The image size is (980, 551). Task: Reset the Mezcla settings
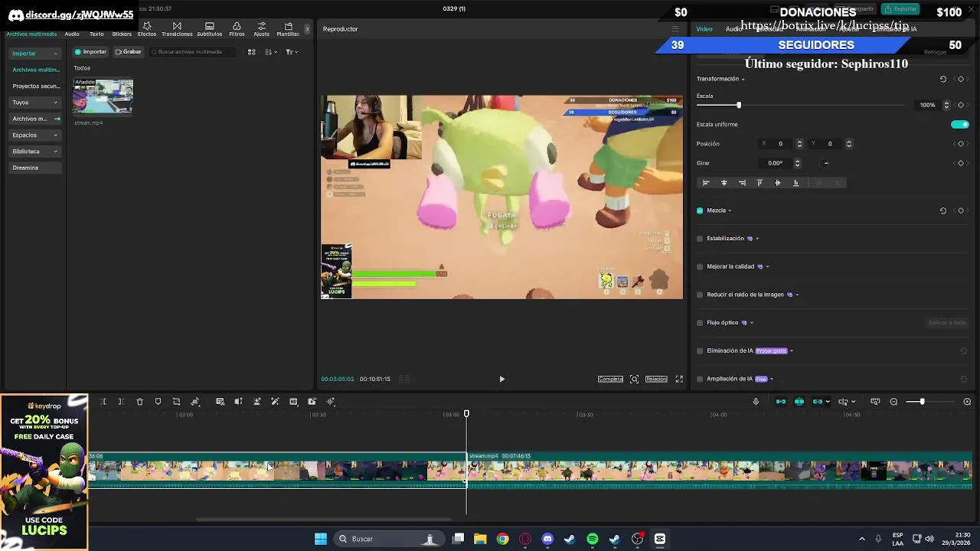pyautogui.click(x=943, y=210)
